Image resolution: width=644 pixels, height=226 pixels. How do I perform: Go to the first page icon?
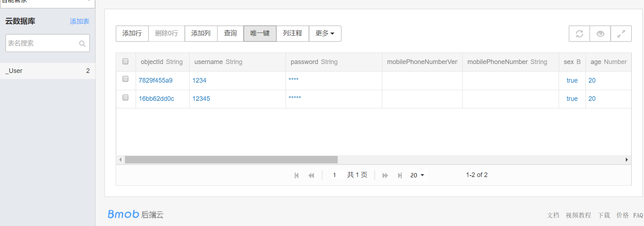[x=296, y=175]
